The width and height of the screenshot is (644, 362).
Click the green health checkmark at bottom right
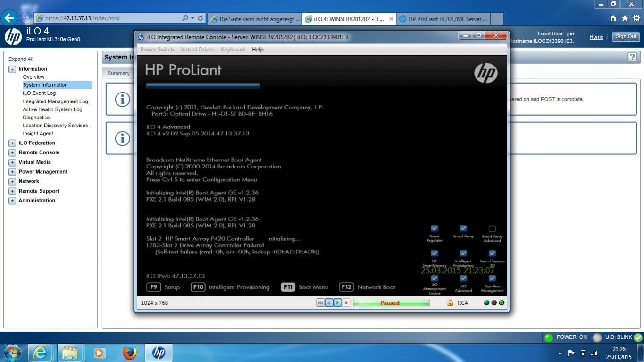click(638, 337)
